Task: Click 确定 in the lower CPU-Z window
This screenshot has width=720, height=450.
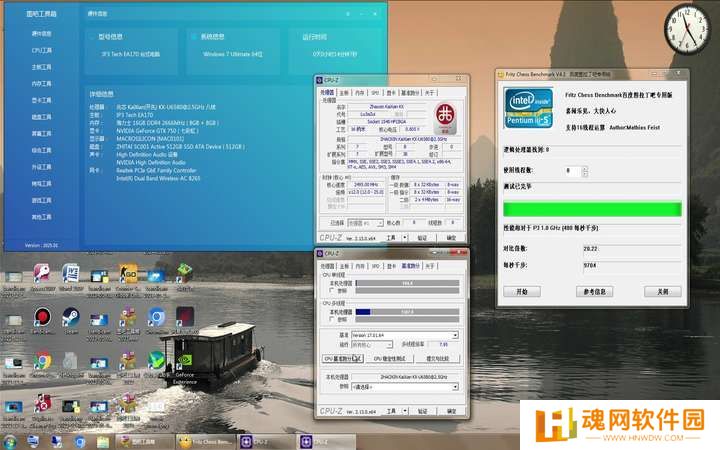Action: click(451, 411)
